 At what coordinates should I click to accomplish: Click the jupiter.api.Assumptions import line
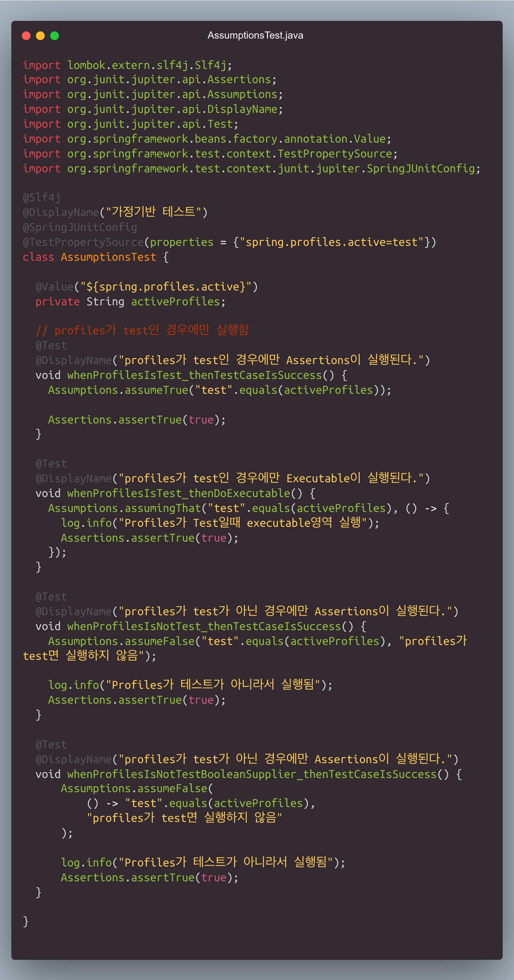pos(153,94)
